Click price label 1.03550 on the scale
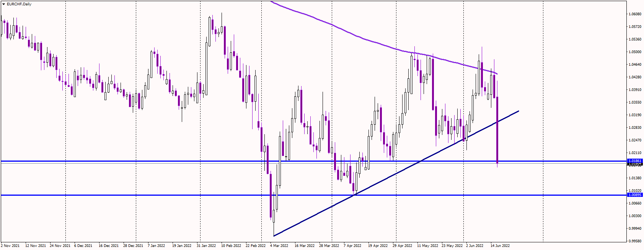This screenshot has width=644, height=250. coord(635,102)
